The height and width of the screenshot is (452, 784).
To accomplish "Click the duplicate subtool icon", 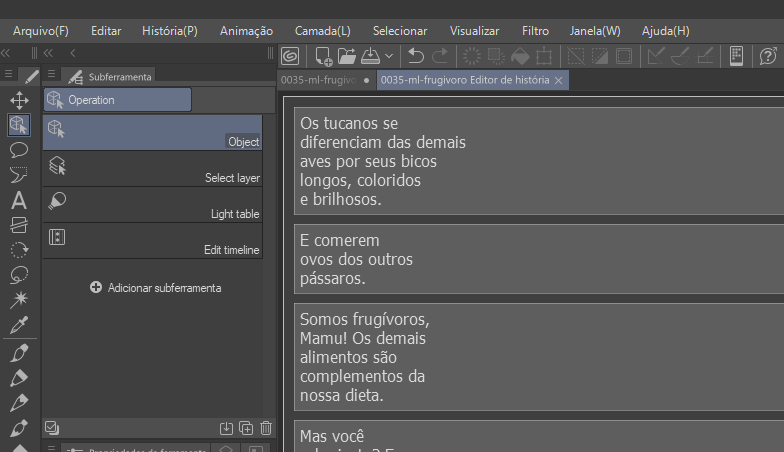I will 246,428.
